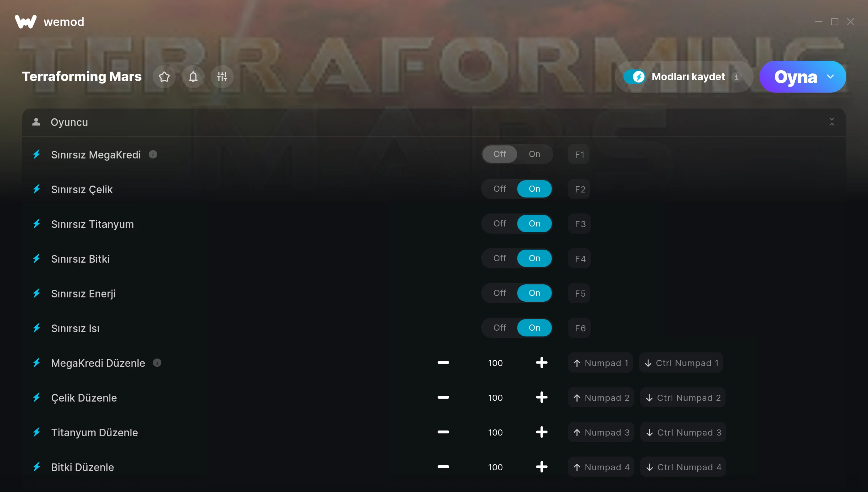868x492 pixels.
Task: Open the Oyna button dropdown arrow
Action: tap(830, 77)
